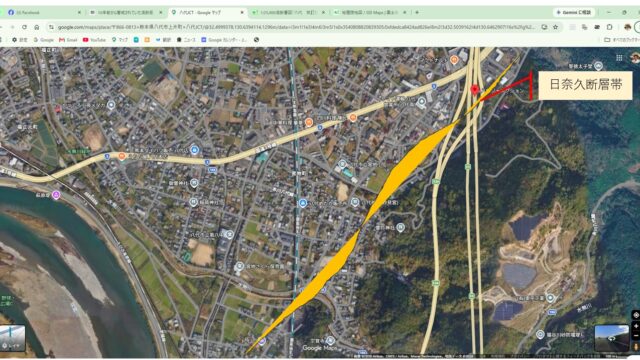Click the orange marker near top right building
640x360 pixels.
pyautogui.click(x=454, y=60)
